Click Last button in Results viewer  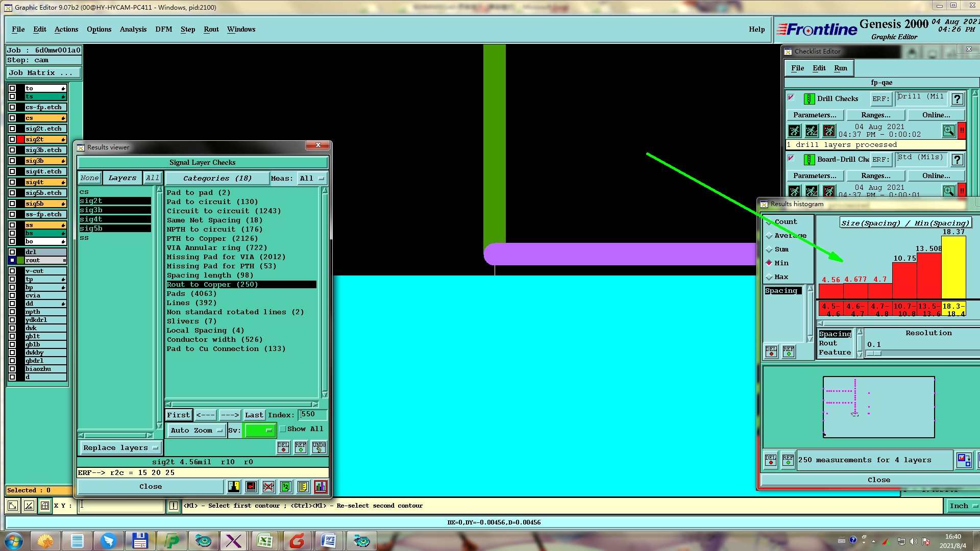(x=254, y=415)
